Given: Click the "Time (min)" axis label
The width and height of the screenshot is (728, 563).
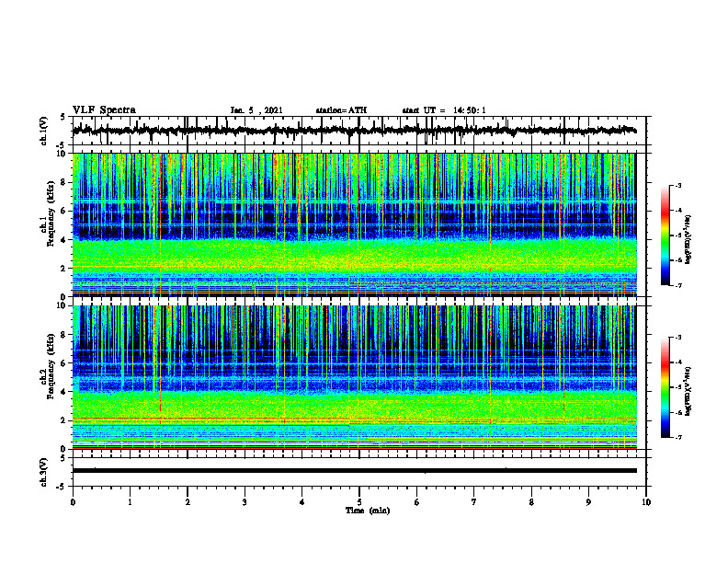Looking at the screenshot, I should 368,511.
